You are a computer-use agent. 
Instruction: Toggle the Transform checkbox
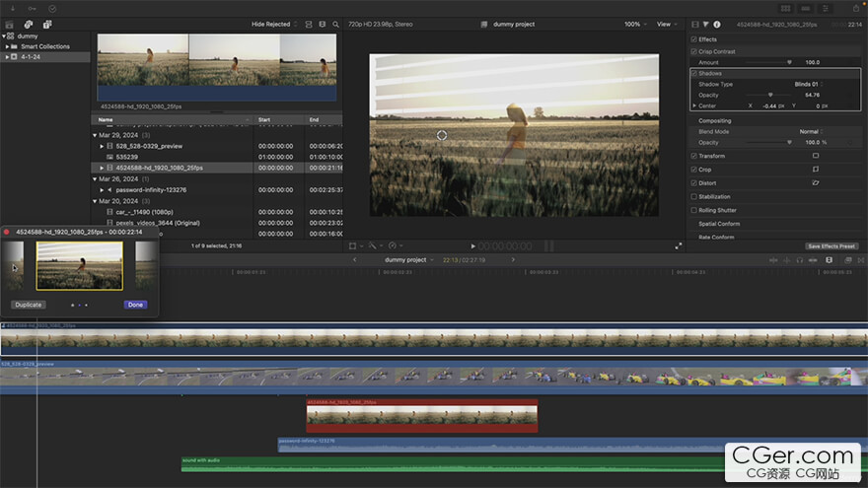coord(693,156)
